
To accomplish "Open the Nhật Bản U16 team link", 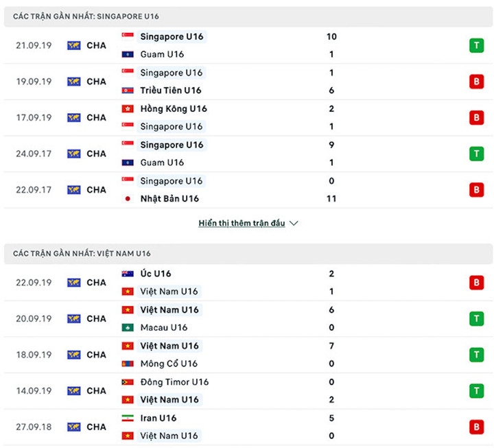I will (x=169, y=199).
